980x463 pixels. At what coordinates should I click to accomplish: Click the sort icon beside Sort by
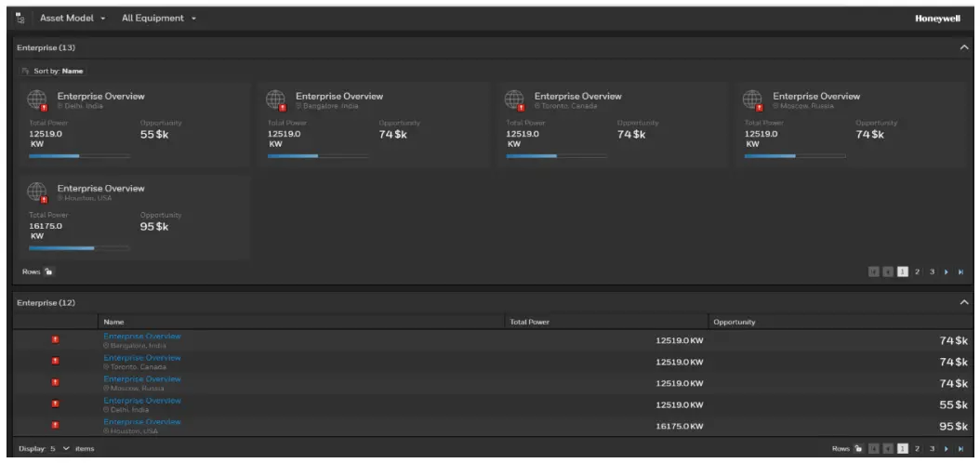tap(26, 72)
